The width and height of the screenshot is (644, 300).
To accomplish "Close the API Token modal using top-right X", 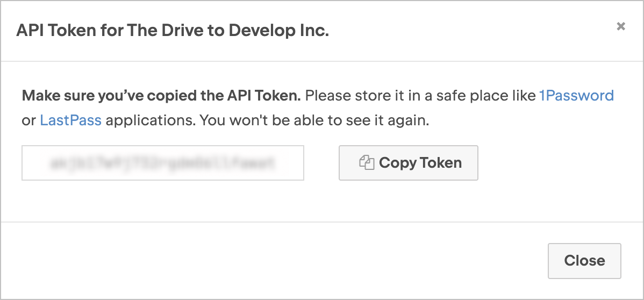I will [x=621, y=26].
